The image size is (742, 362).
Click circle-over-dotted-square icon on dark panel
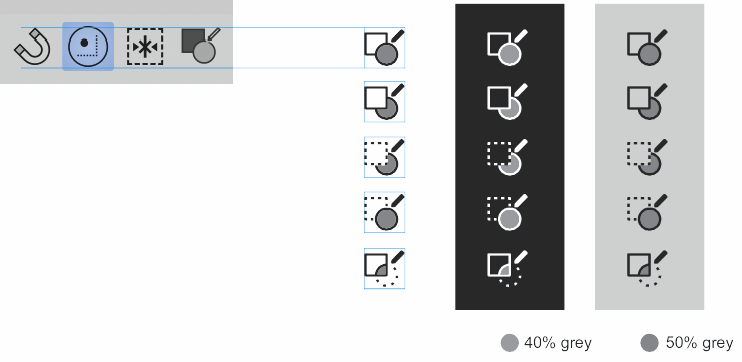point(508,212)
